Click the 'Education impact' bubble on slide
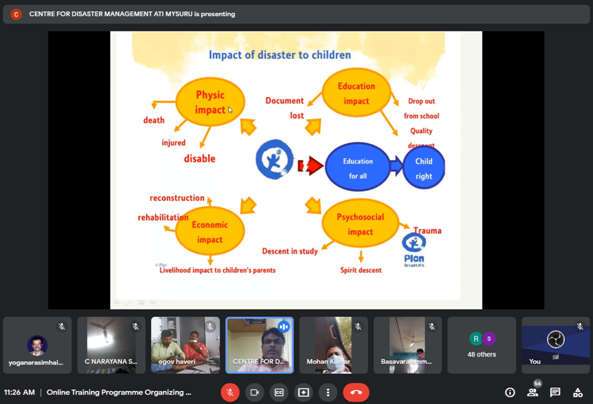Viewport: 593px width, 404px height. click(356, 93)
